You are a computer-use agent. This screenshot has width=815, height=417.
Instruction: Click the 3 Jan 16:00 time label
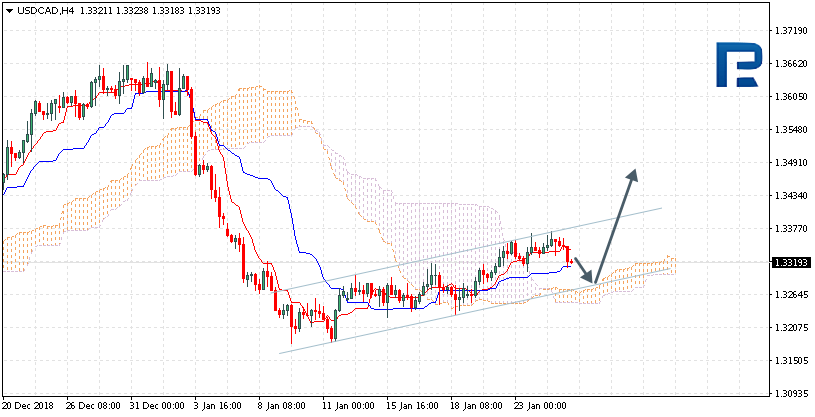click(x=218, y=406)
